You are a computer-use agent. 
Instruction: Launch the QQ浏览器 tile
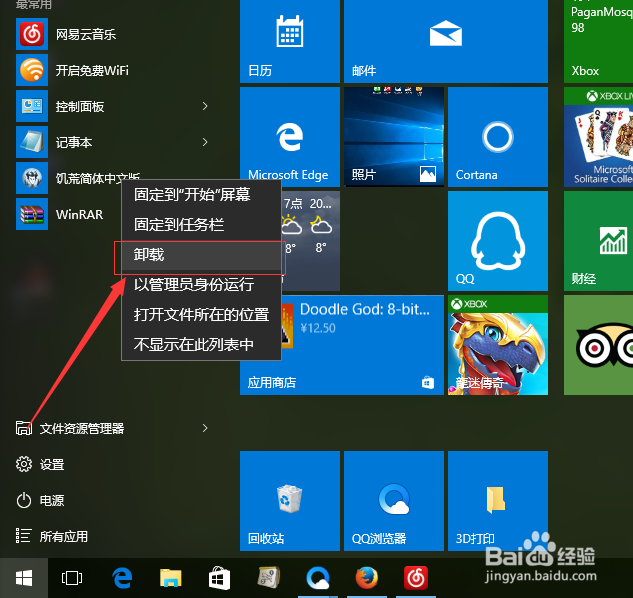coord(394,501)
